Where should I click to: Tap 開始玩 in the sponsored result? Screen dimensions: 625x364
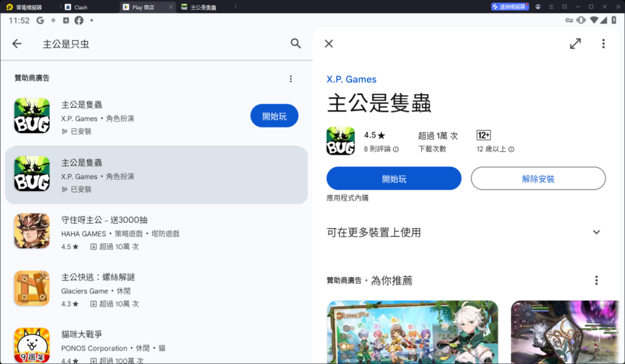[x=274, y=116]
